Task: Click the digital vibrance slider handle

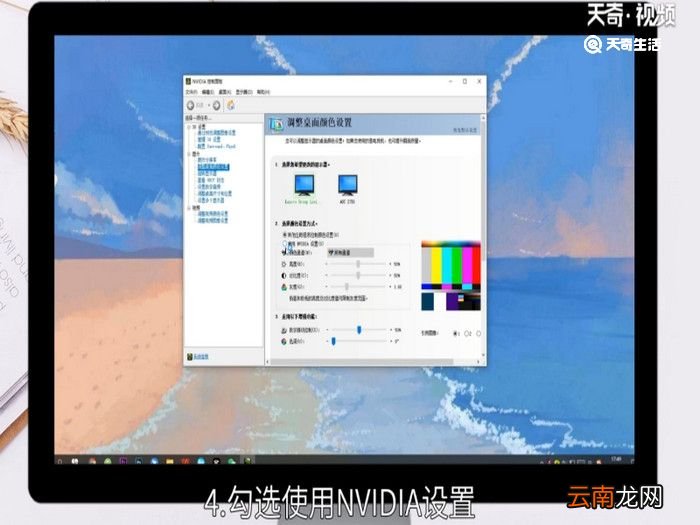Action: tap(359, 330)
